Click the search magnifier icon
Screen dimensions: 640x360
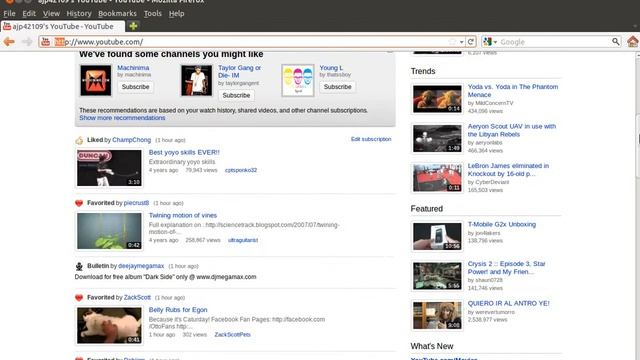coord(616,42)
